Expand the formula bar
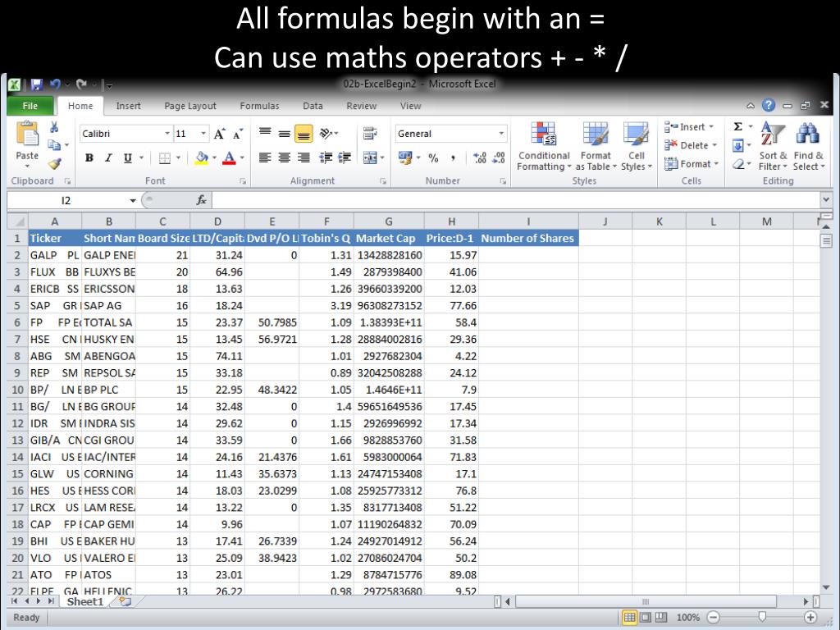840x630 pixels. pos(825,200)
